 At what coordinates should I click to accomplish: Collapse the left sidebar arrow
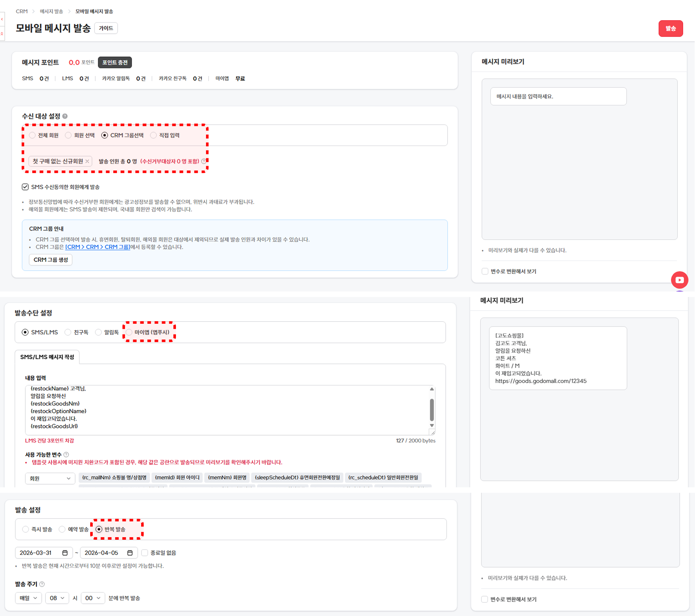[2, 19]
